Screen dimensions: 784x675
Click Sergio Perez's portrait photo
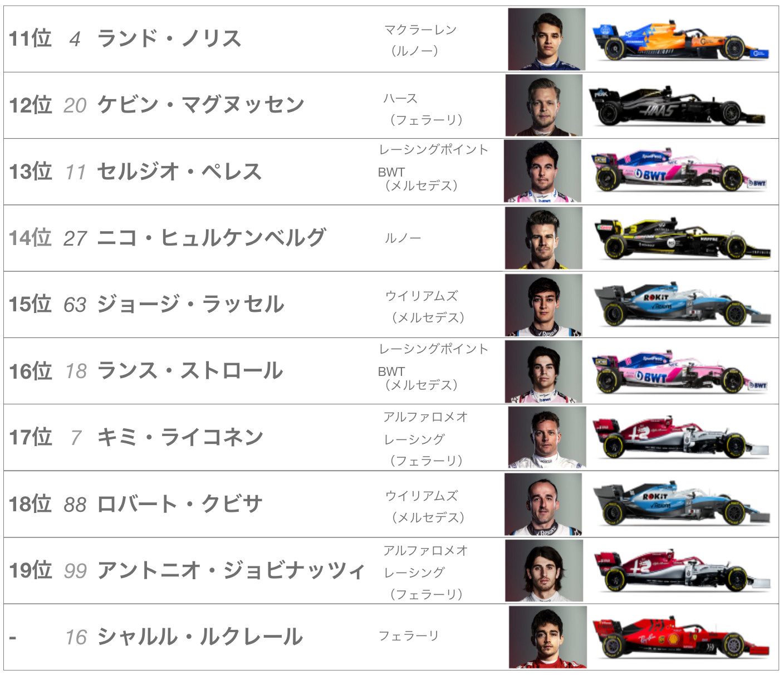(x=542, y=171)
